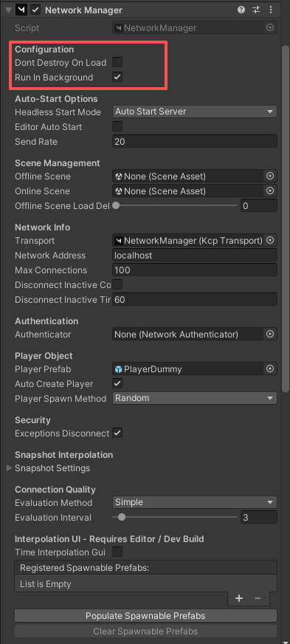Click the Connection Quality section heading
The width and height of the screenshot is (290, 644).
(55, 489)
